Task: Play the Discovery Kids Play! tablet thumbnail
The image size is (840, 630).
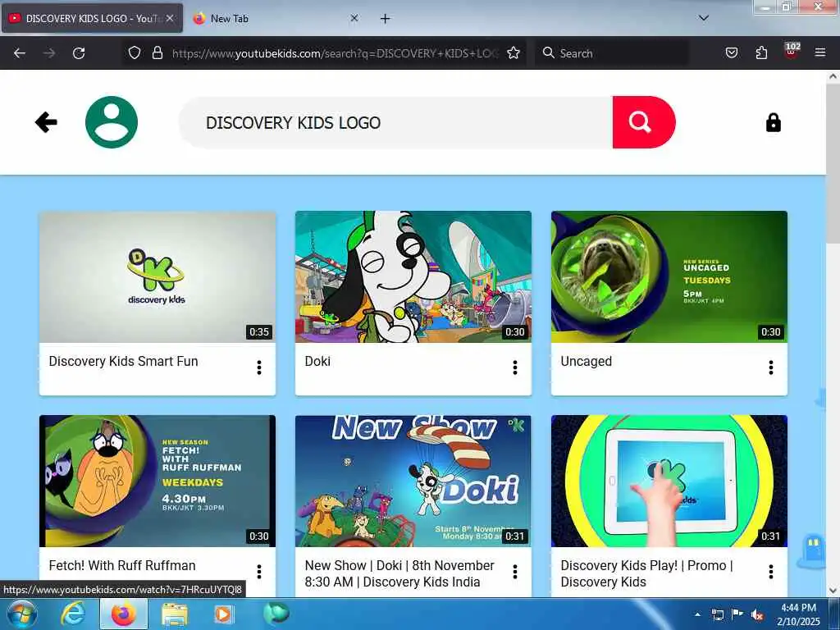Action: (669, 481)
